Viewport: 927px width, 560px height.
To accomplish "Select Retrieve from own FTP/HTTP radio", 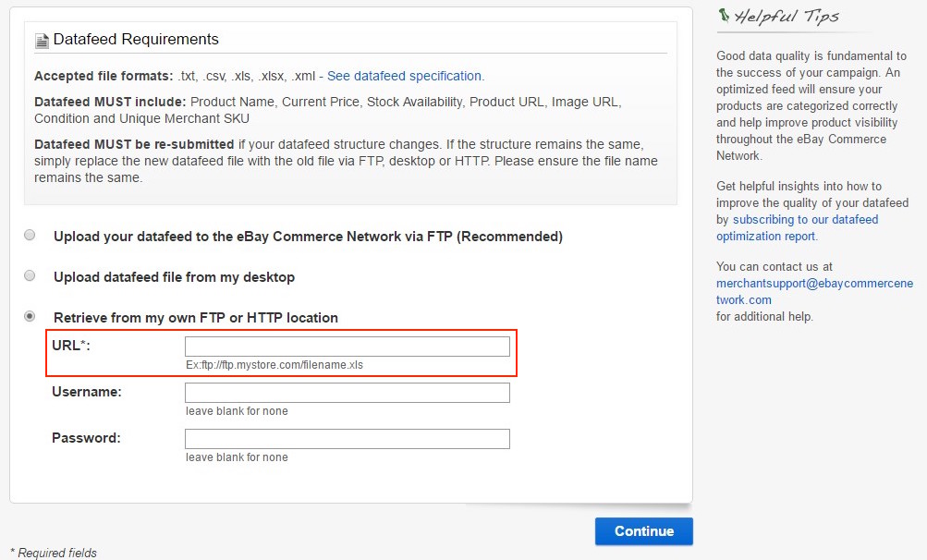I will tap(30, 316).
